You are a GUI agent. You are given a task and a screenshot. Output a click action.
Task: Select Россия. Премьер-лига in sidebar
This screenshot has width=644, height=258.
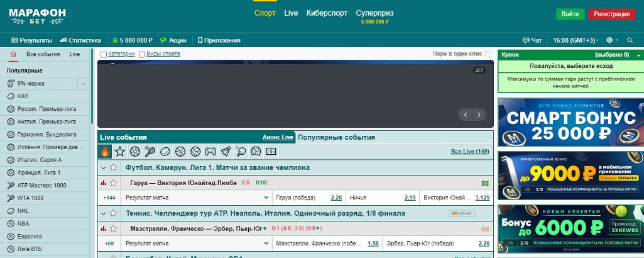pyautogui.click(x=45, y=109)
